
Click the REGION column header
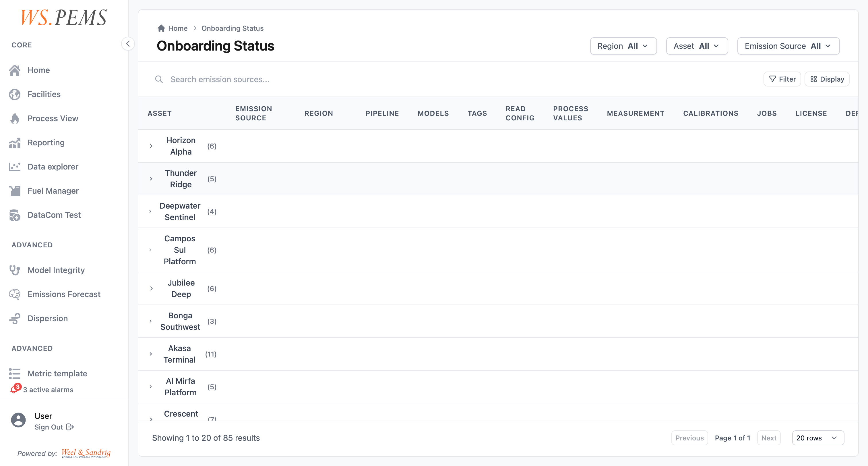[319, 113]
